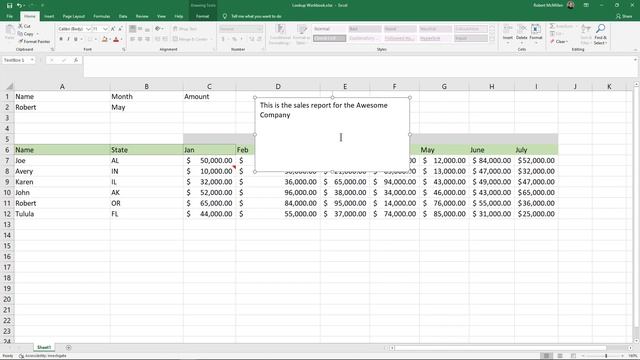
Task: Click the Save icon in the title bar
Action: [9, 5]
